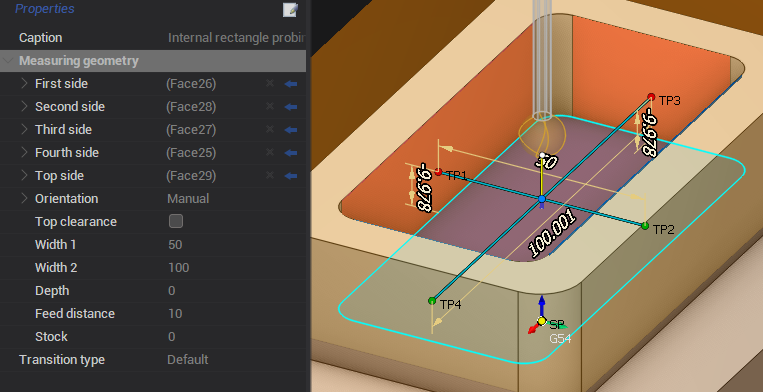Click the edit note icon beside Properties

(290, 10)
